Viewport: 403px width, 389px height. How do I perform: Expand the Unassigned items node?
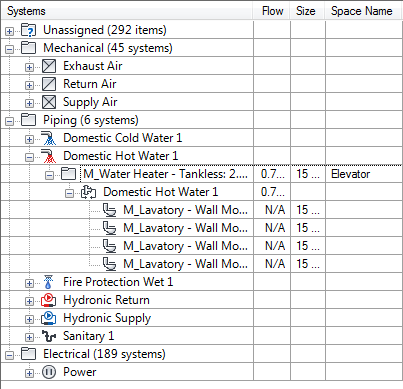9,31
